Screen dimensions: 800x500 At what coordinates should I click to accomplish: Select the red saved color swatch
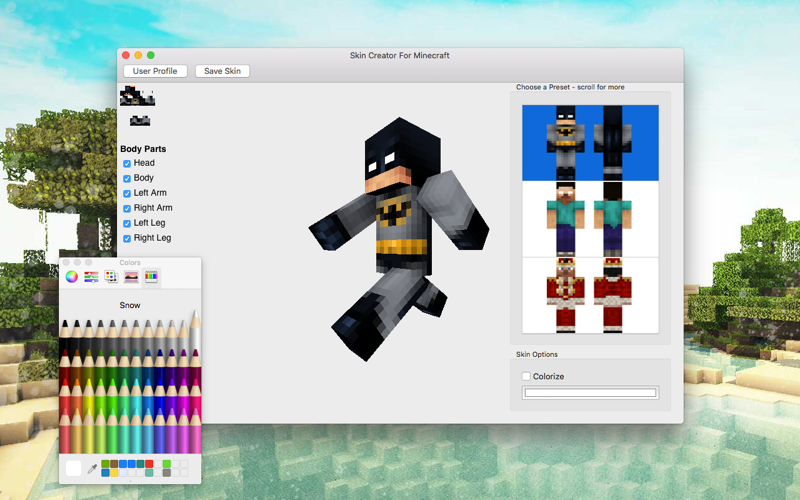pyautogui.click(x=149, y=464)
